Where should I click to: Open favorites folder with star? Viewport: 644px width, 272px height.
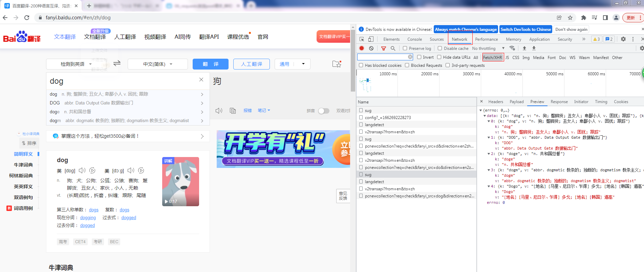coord(337,64)
